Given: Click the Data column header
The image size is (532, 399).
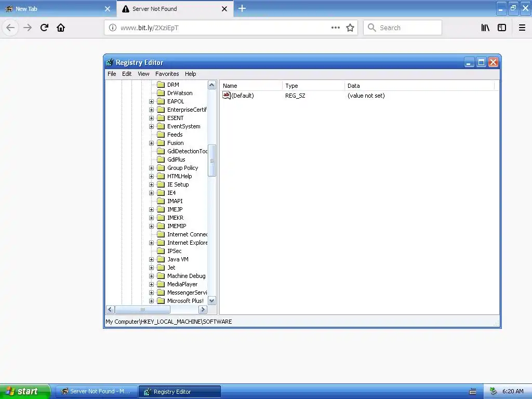Looking at the screenshot, I should pos(419,86).
